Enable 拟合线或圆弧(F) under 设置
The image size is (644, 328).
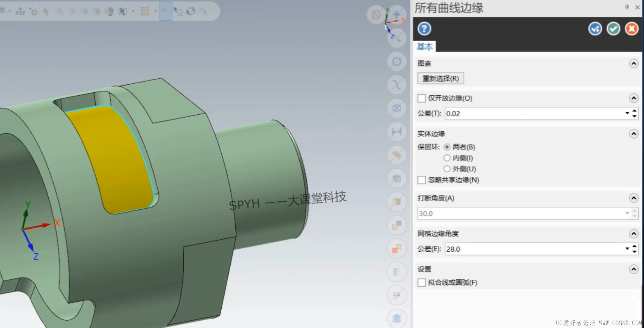click(x=421, y=282)
